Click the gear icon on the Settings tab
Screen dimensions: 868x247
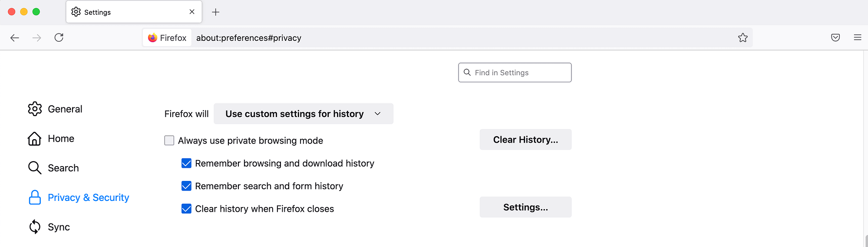click(x=76, y=12)
